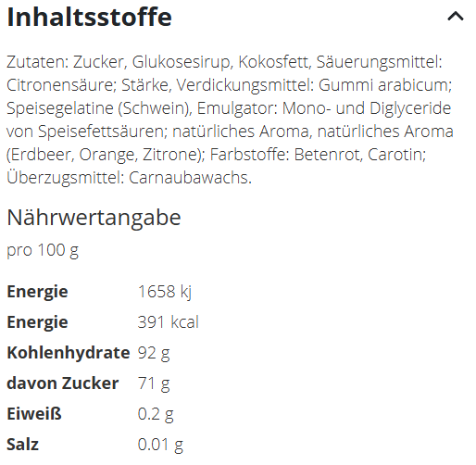Click the word 'Carnaubawachs' in ingredients
The height and width of the screenshot is (465, 476).
point(188,178)
